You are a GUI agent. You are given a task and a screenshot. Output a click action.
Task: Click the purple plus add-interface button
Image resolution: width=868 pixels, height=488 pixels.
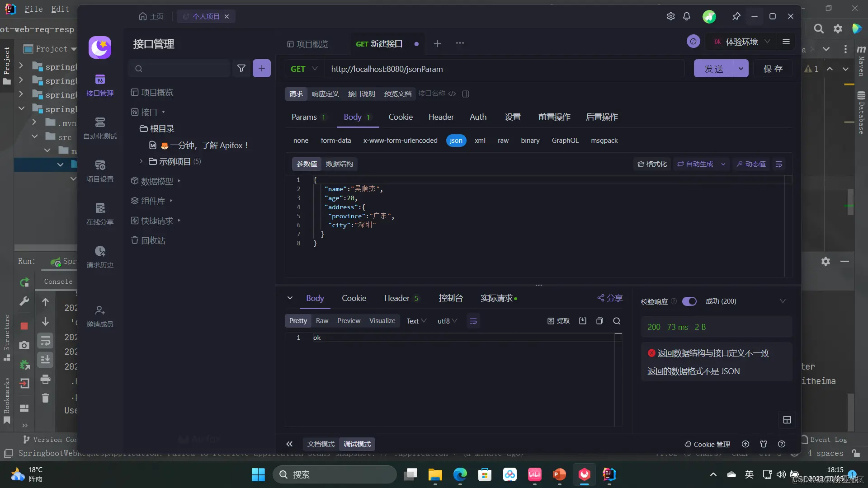pos(261,68)
